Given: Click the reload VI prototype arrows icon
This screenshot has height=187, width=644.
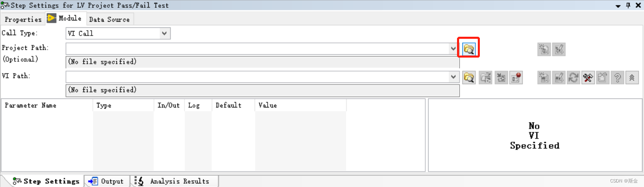Looking at the screenshot, I should pos(574,77).
